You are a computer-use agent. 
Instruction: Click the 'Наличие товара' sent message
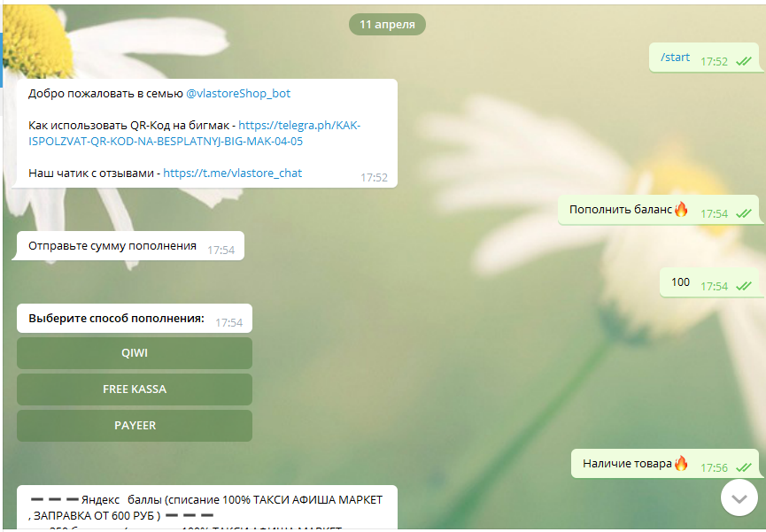coord(666,464)
